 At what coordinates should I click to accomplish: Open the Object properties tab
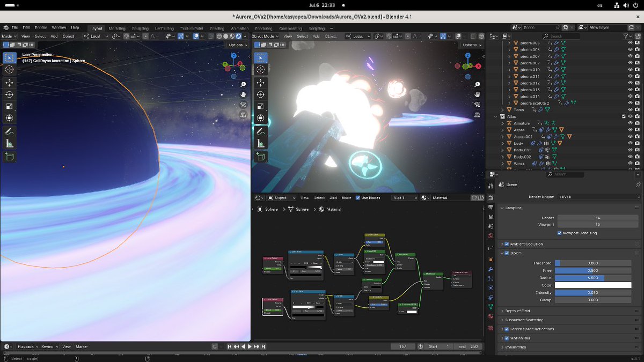pos(491,260)
